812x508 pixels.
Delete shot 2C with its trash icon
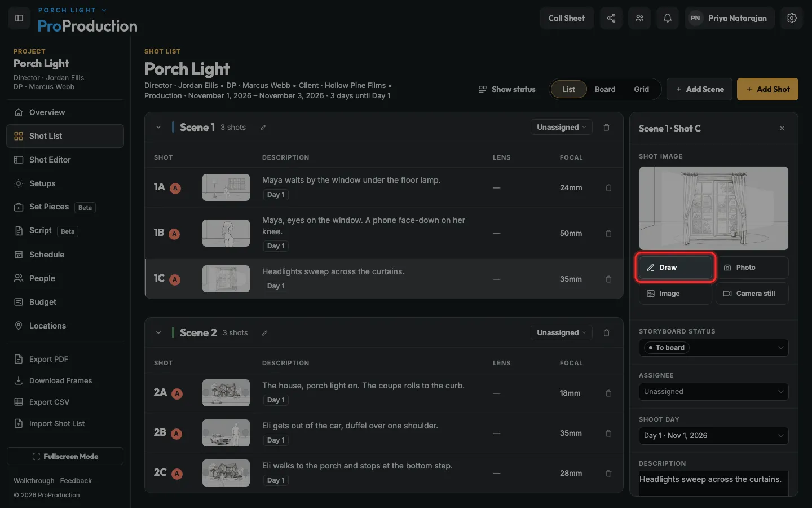point(608,474)
